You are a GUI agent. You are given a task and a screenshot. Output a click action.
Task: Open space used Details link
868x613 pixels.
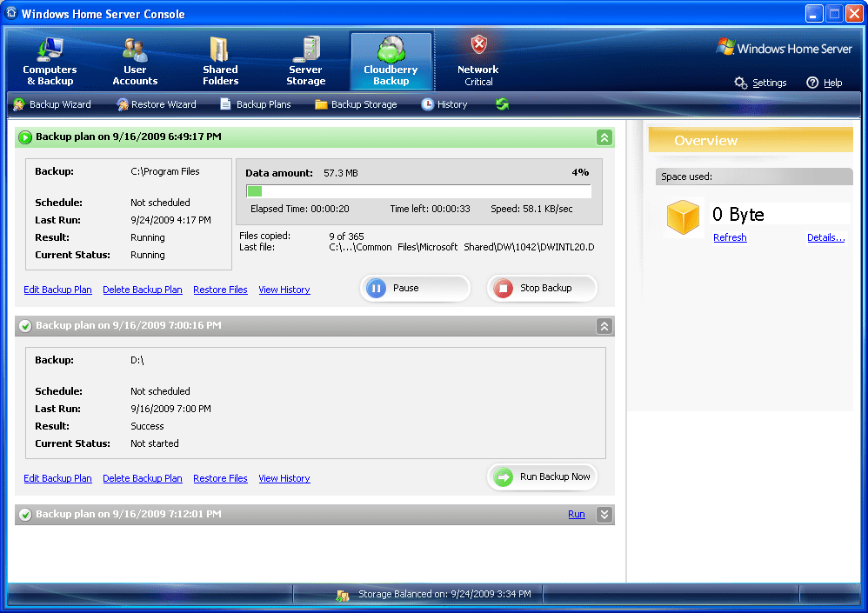[x=825, y=237]
